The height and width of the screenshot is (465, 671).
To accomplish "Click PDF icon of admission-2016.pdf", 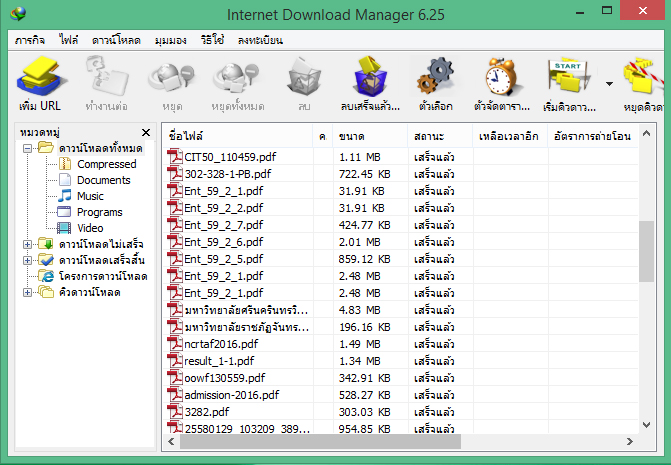I will tap(175, 394).
